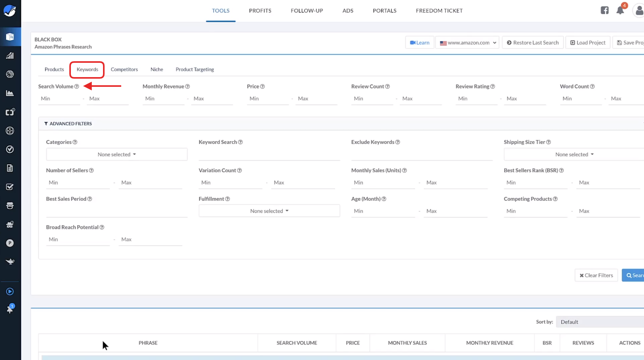Click PHRASE column header
The height and width of the screenshot is (360, 644).
coord(148,343)
